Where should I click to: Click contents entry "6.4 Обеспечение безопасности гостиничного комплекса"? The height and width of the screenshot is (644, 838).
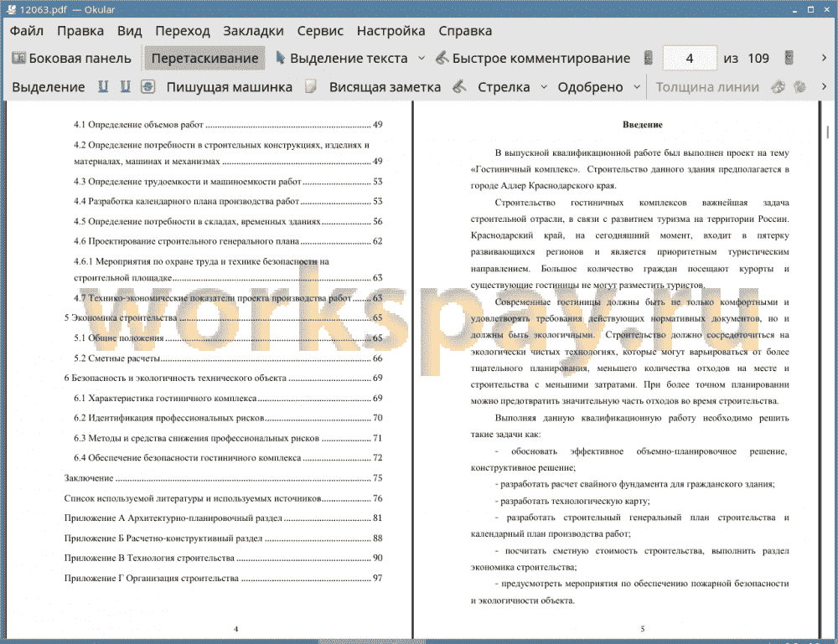(x=228, y=457)
